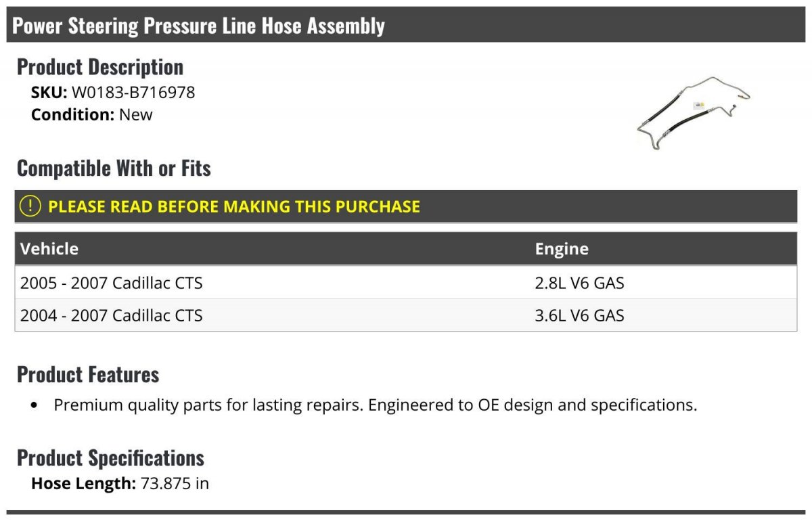
Task: Click the Vehicle column header
Action: (49, 248)
